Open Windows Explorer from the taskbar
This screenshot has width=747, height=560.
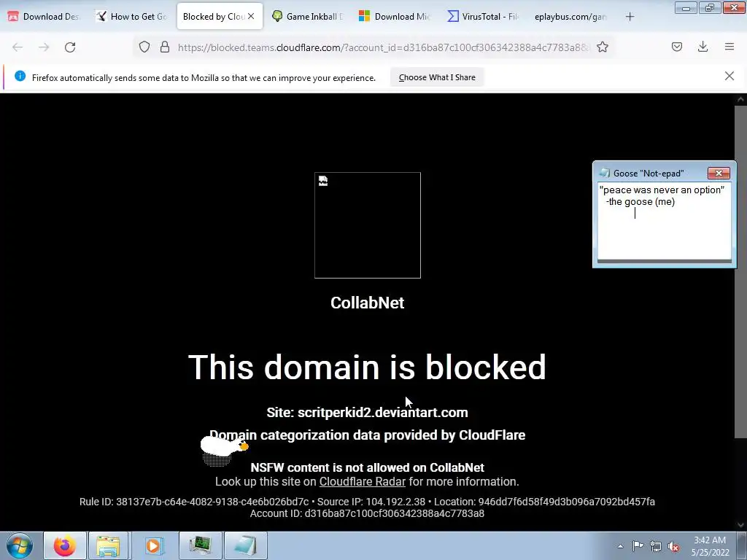pyautogui.click(x=108, y=545)
